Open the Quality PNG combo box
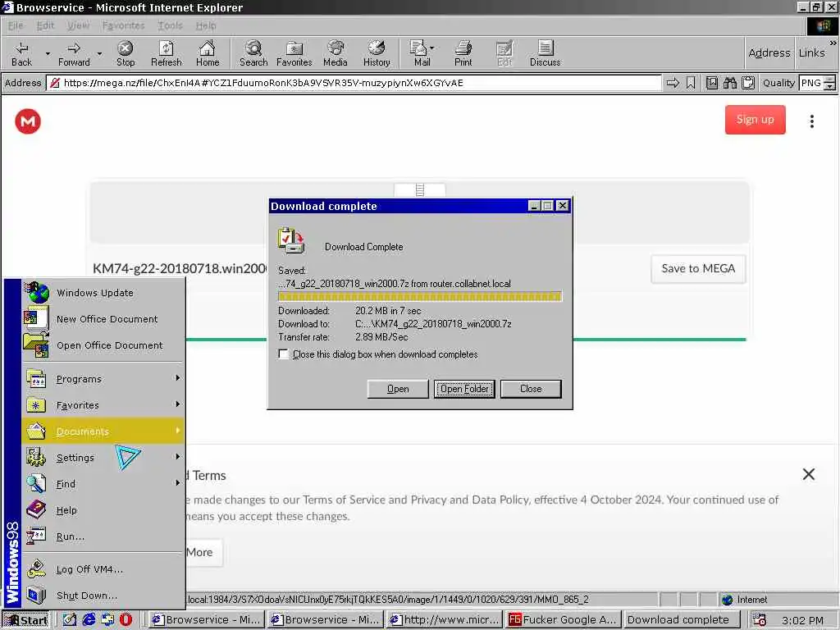This screenshot has height=630, width=840. tap(817, 83)
